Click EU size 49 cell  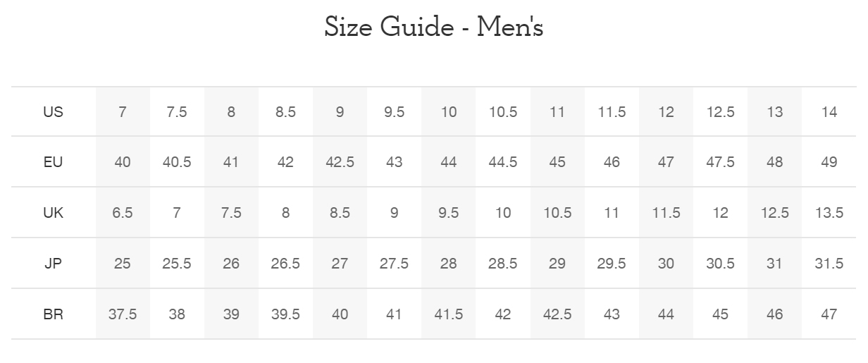(829, 162)
